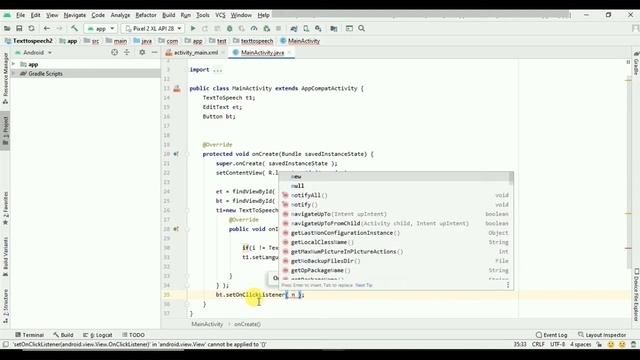Toggle the Structure side tab

5,306
